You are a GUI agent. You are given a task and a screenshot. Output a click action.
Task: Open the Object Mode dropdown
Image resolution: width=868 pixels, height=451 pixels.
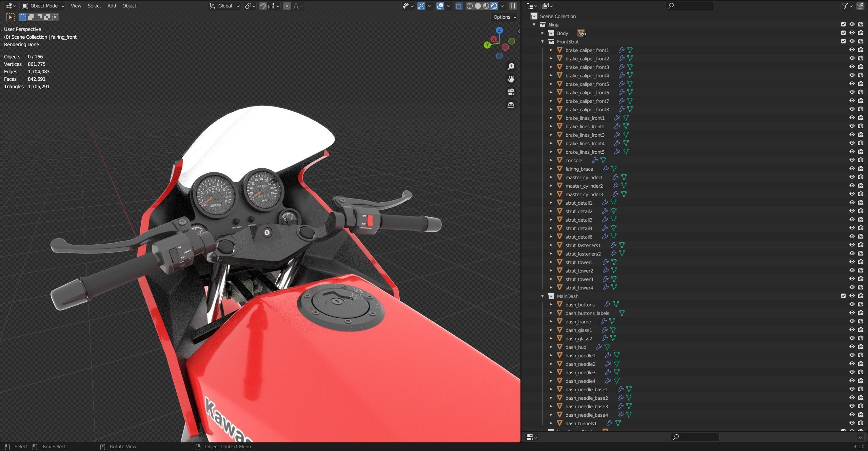click(43, 6)
